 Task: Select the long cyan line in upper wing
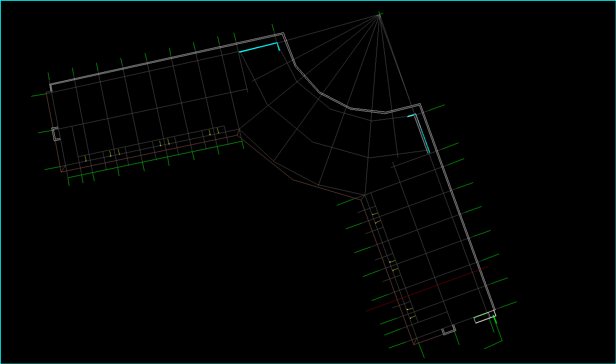point(258,47)
